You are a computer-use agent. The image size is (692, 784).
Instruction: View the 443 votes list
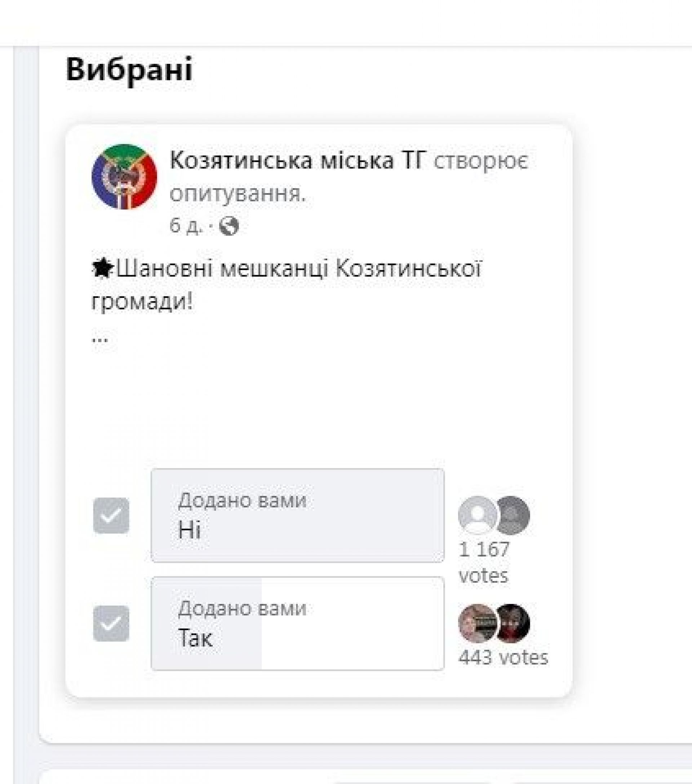click(x=503, y=657)
